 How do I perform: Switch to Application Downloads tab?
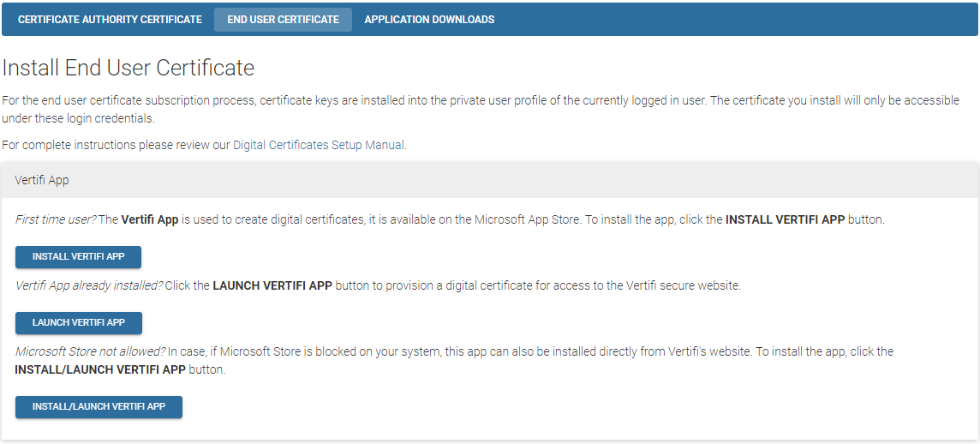[x=429, y=20]
